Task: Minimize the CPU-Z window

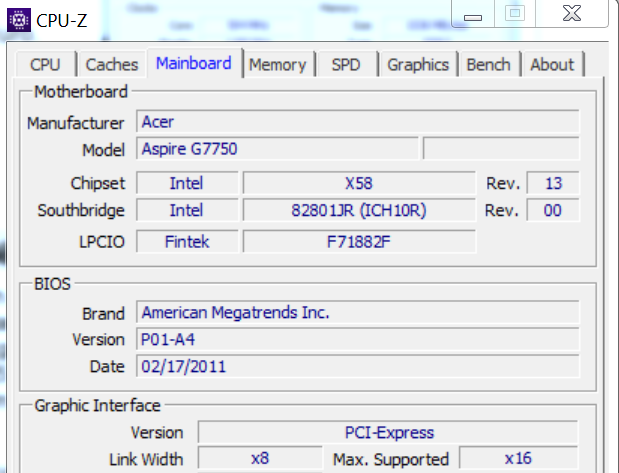Action: 473,14
